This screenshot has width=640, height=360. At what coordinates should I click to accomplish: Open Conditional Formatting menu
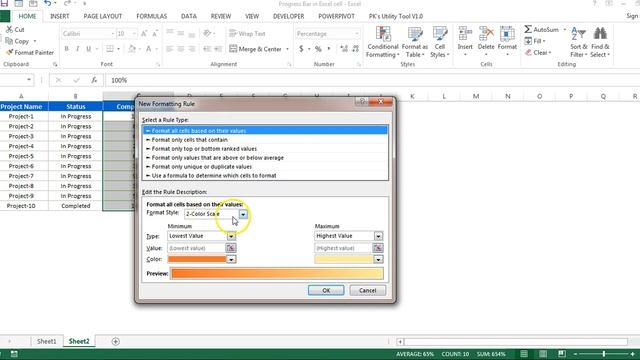(382, 42)
